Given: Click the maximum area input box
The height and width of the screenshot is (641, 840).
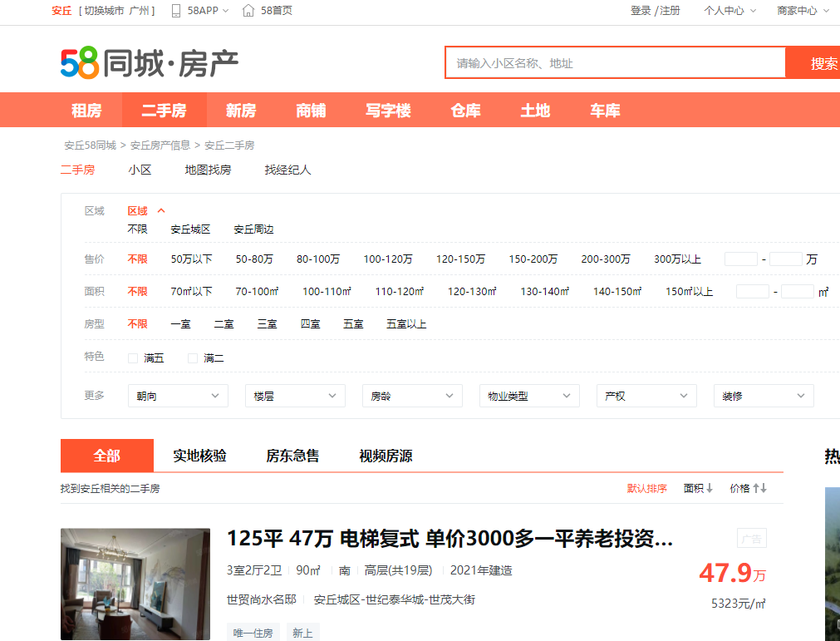Looking at the screenshot, I should click(x=798, y=292).
